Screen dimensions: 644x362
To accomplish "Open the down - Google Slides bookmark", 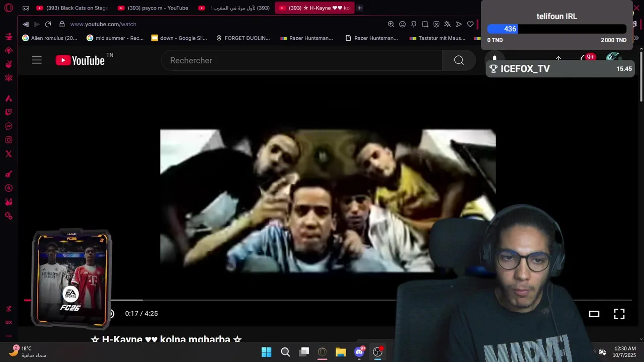I will (179, 38).
